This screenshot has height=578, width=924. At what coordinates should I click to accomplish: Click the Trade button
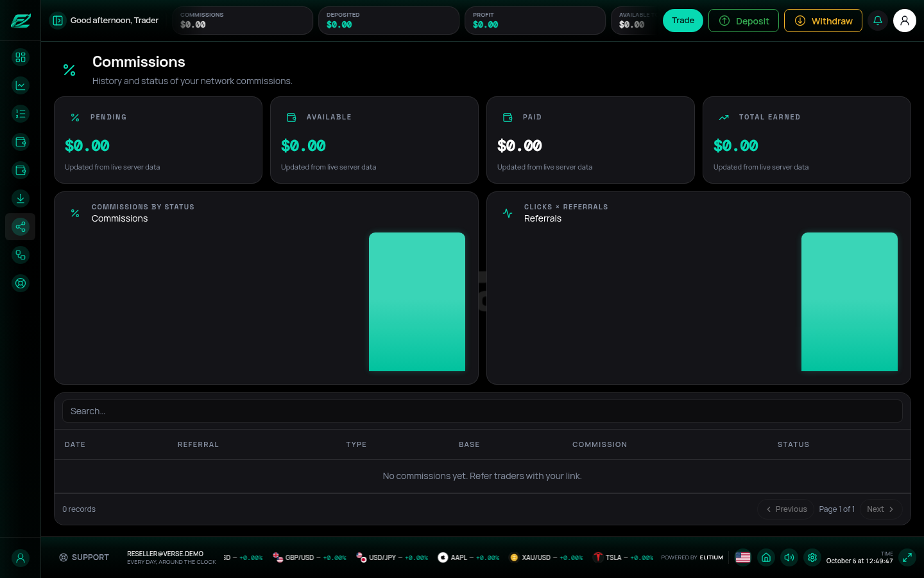pos(683,21)
